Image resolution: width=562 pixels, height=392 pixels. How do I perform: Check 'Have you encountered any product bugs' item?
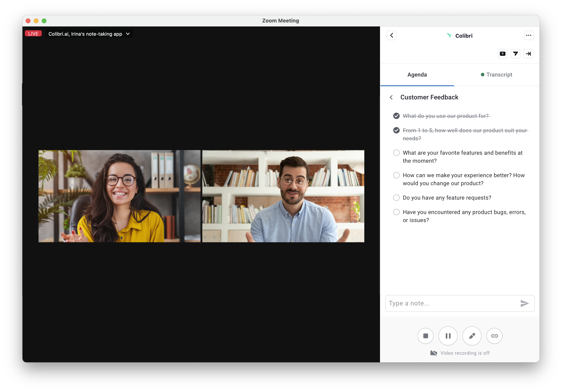coord(396,212)
